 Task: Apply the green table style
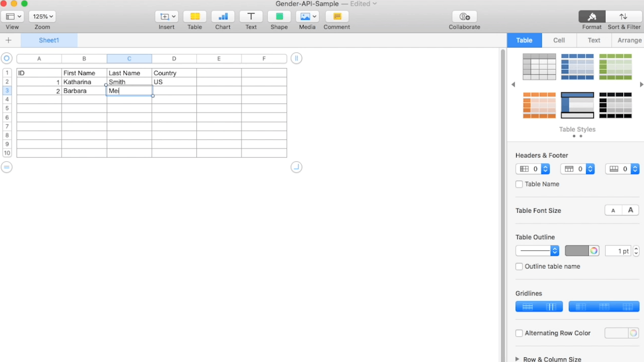coord(615,67)
